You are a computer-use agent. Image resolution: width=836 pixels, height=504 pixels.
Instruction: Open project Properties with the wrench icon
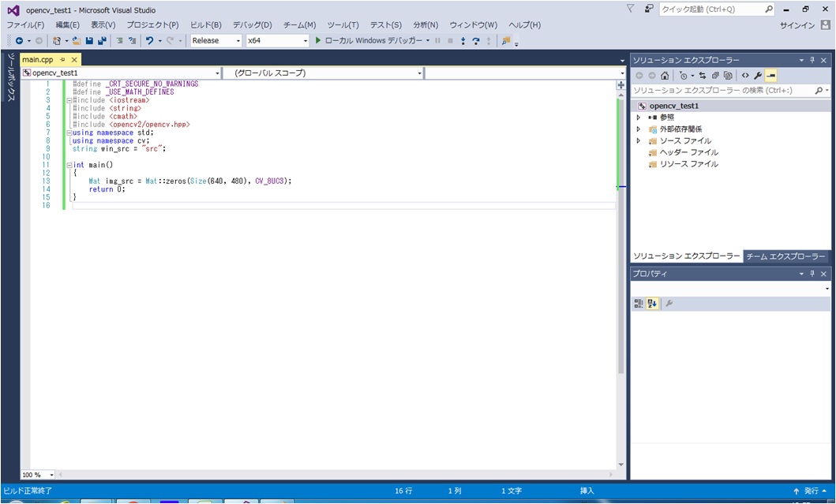coord(758,76)
